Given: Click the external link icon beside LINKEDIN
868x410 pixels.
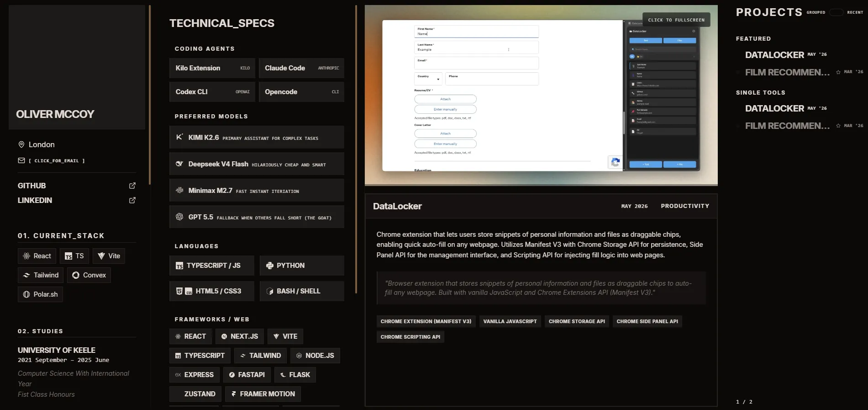Looking at the screenshot, I should 132,200.
